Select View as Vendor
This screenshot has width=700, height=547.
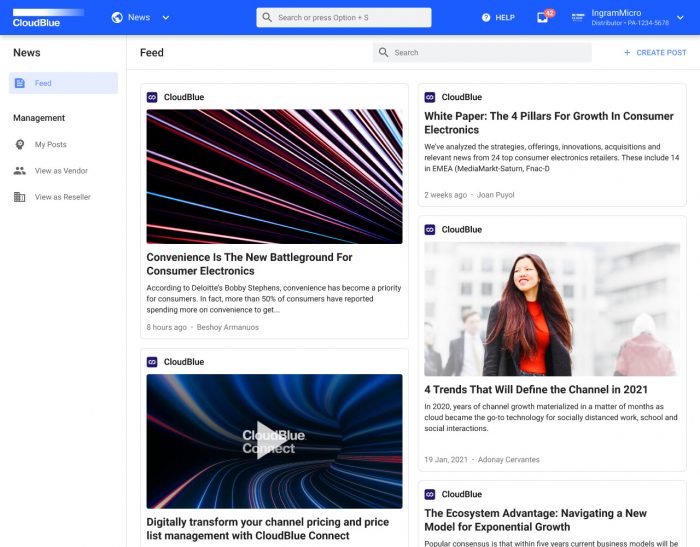pyautogui.click(x=61, y=171)
